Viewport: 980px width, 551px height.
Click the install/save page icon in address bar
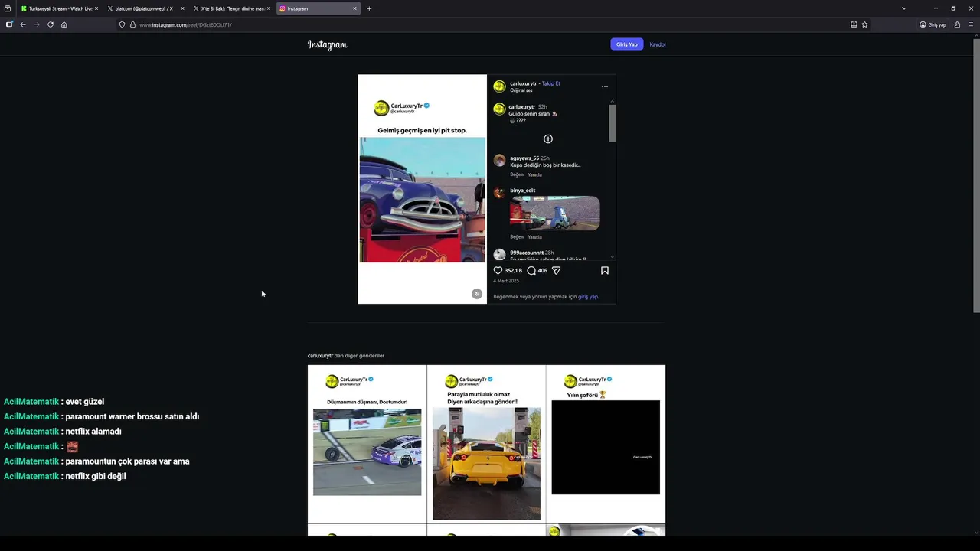854,24
